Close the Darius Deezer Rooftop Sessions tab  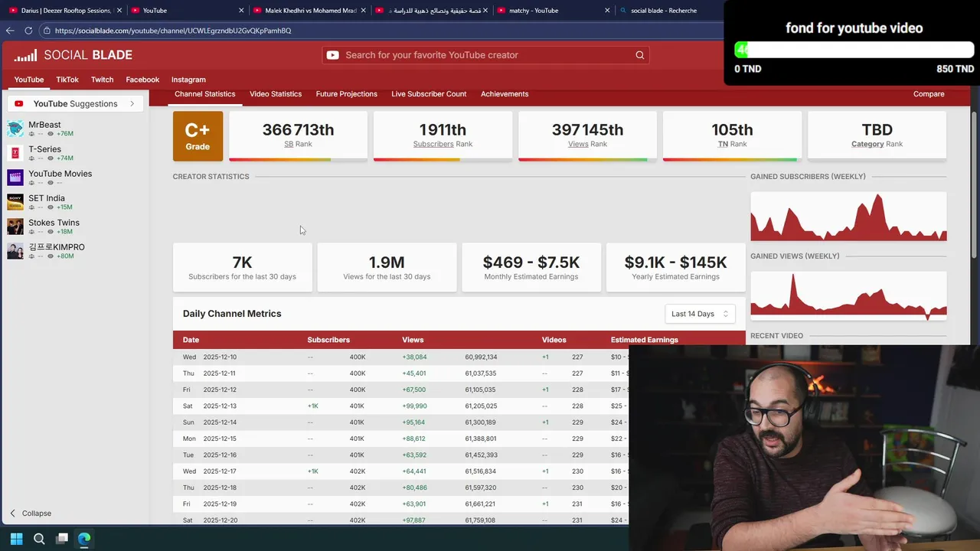(119, 11)
